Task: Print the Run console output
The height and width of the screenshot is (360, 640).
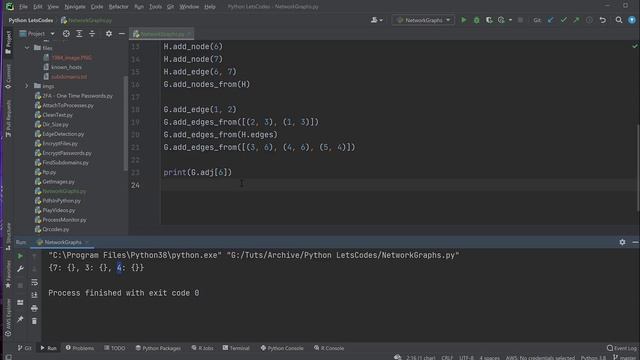Action: (34, 308)
